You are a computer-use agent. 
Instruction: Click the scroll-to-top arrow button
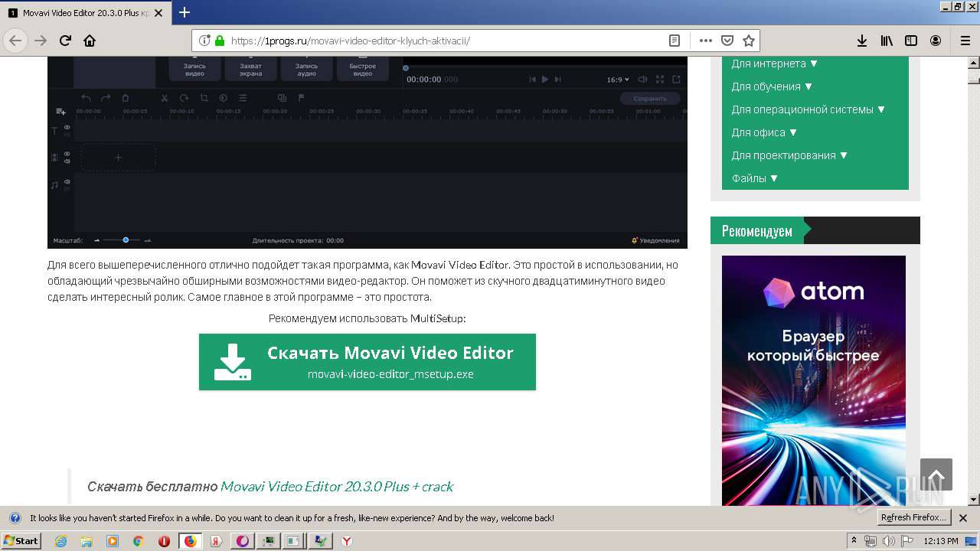[x=936, y=474]
